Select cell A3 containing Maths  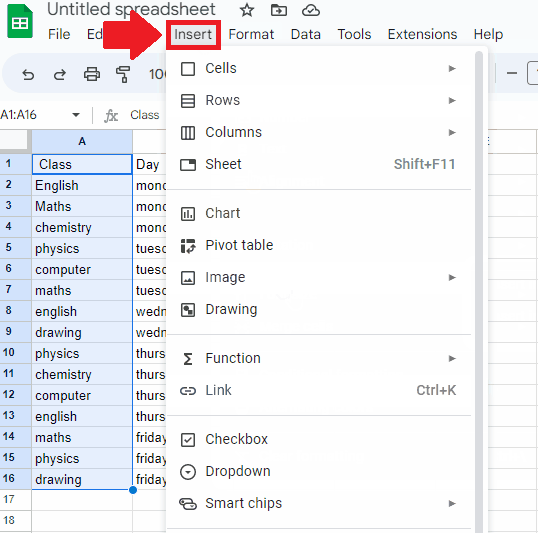(82, 207)
